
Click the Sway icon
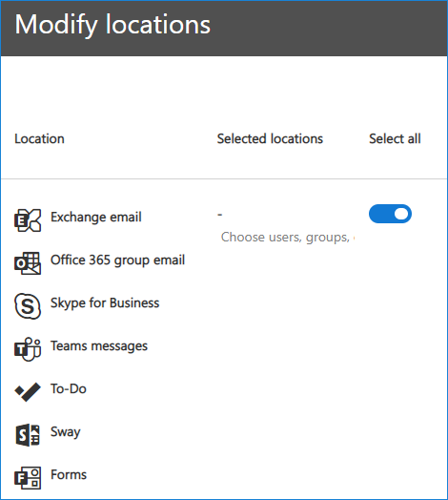(x=28, y=435)
